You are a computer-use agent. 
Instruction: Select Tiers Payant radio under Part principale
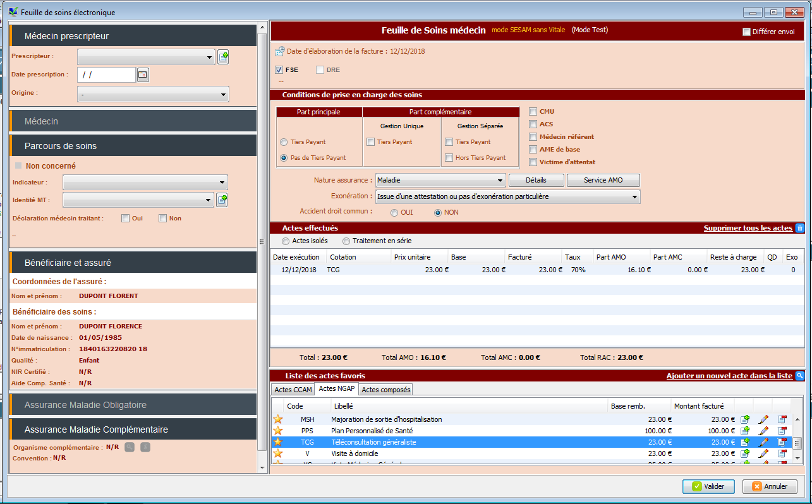tap(284, 142)
